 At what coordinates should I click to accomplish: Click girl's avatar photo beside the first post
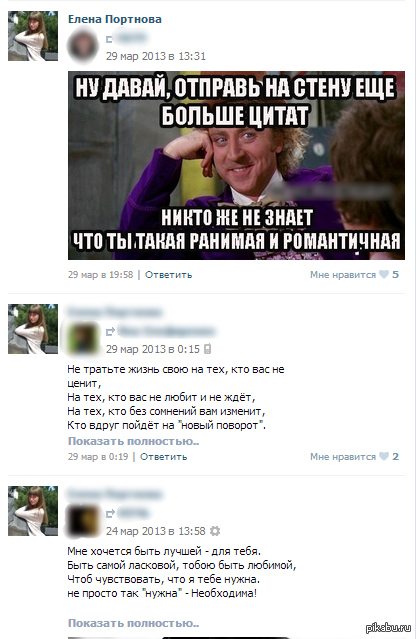tap(33, 36)
